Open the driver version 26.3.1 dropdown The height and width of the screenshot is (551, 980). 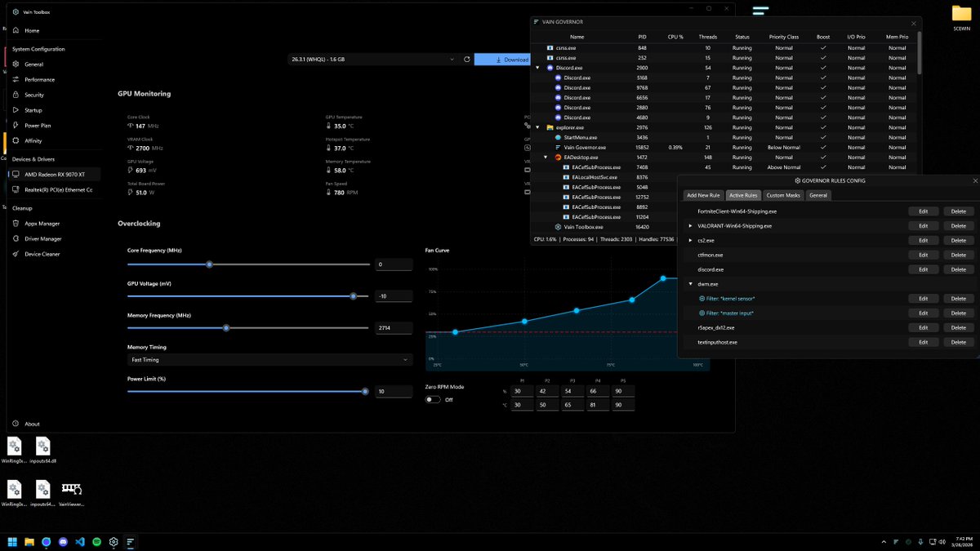373,60
